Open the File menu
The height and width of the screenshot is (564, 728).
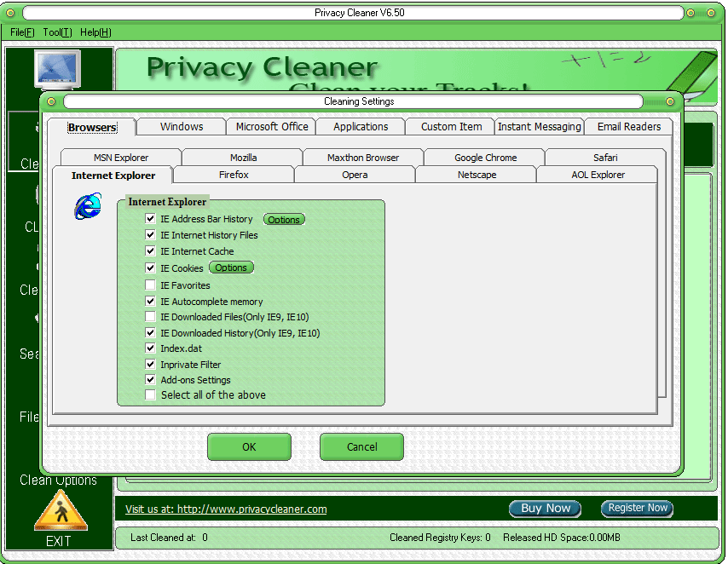coord(22,32)
